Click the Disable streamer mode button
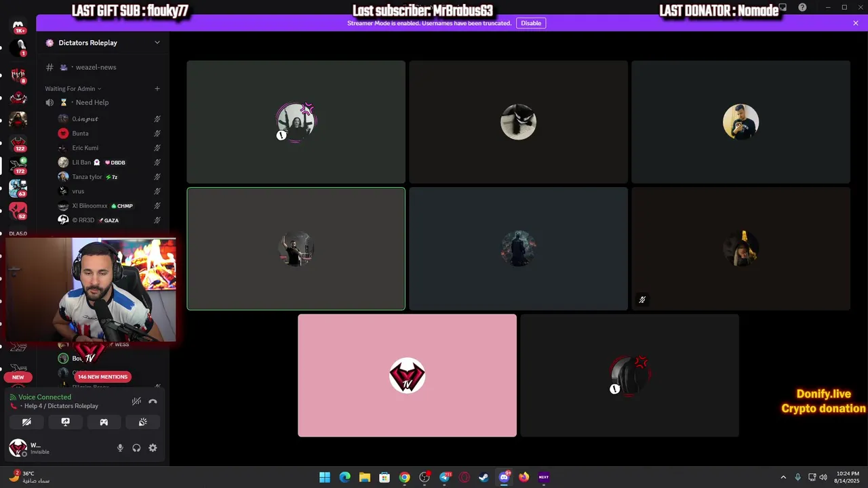 coord(531,23)
